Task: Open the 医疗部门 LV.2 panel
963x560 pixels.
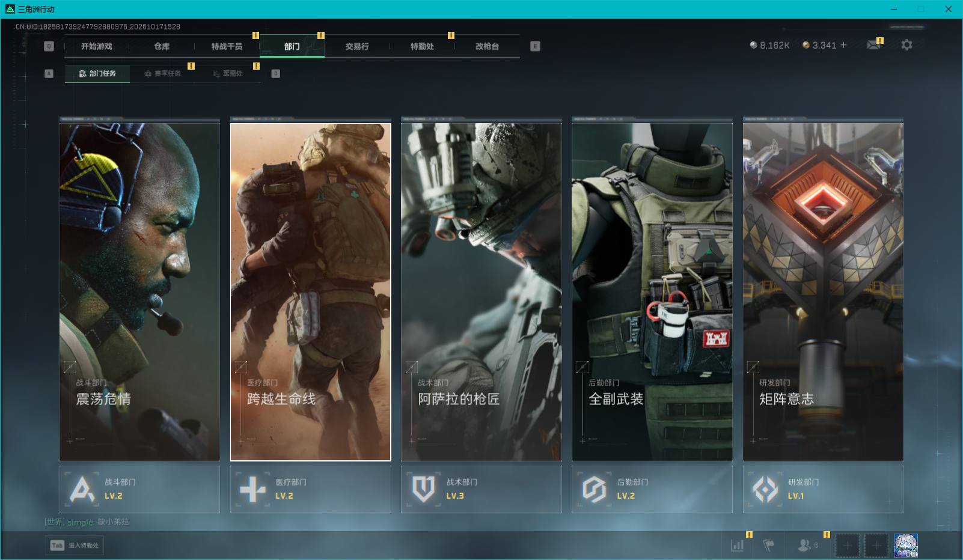Action: click(x=310, y=489)
